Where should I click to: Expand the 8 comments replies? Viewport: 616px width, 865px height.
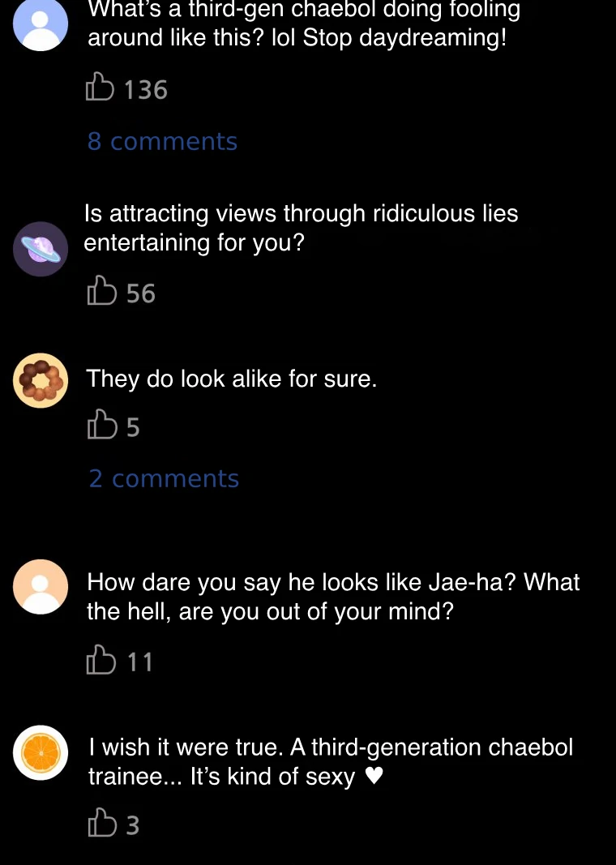[x=162, y=142]
